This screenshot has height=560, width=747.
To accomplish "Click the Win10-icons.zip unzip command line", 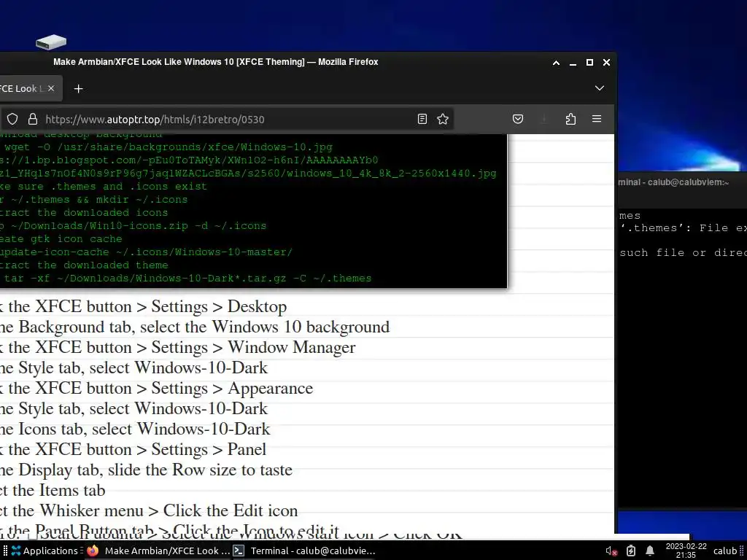I will (133, 226).
